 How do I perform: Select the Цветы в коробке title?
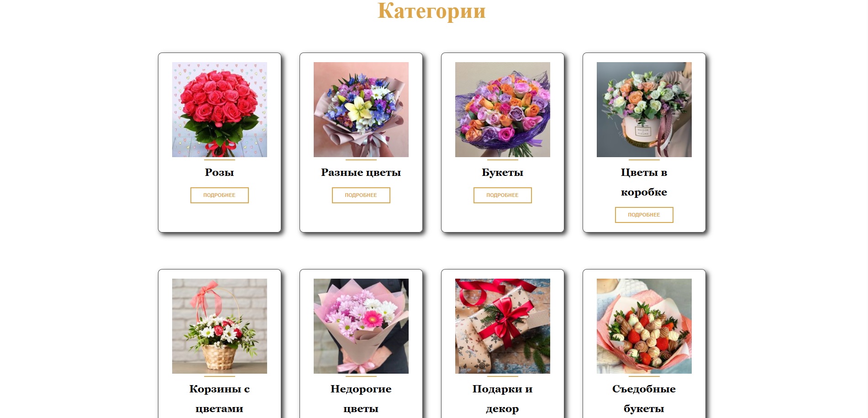644,182
